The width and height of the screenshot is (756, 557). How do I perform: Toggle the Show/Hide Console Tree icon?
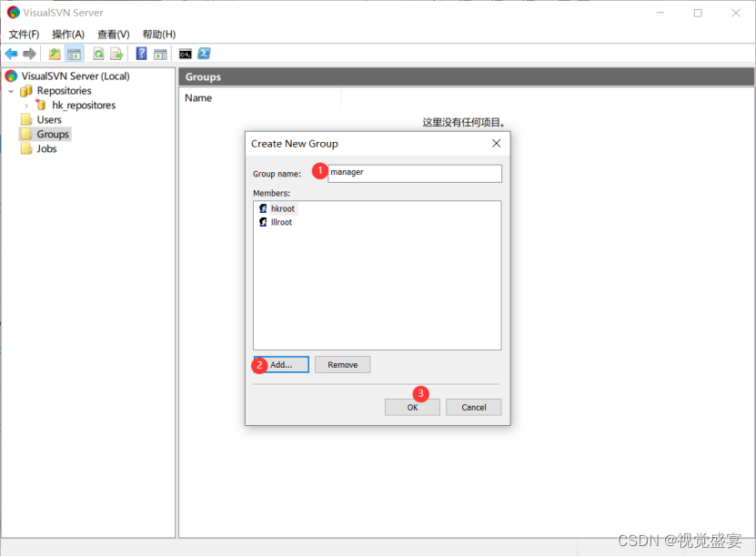coord(74,54)
